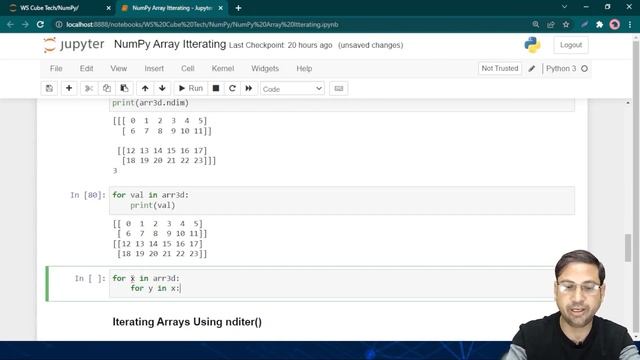Click the scroll up arrow of notebook
Image resolution: width=640 pixels, height=360 pixels.
coord(628,103)
